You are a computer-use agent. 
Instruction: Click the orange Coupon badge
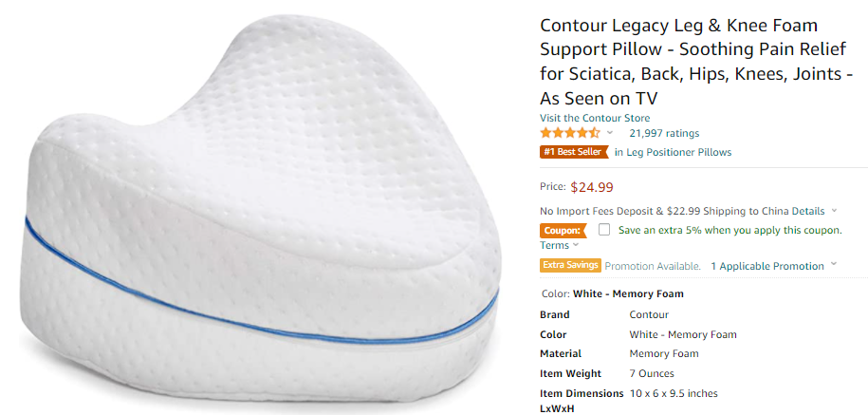[563, 230]
